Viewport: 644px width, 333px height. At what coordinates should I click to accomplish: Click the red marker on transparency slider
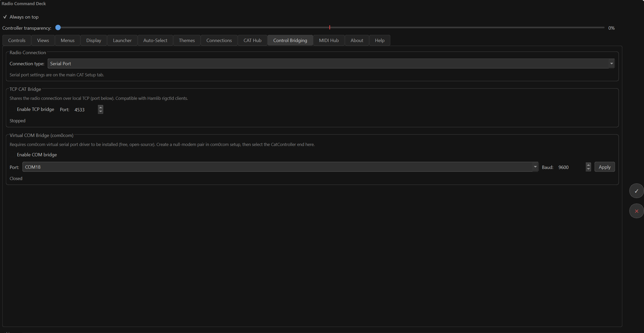coord(330,27)
